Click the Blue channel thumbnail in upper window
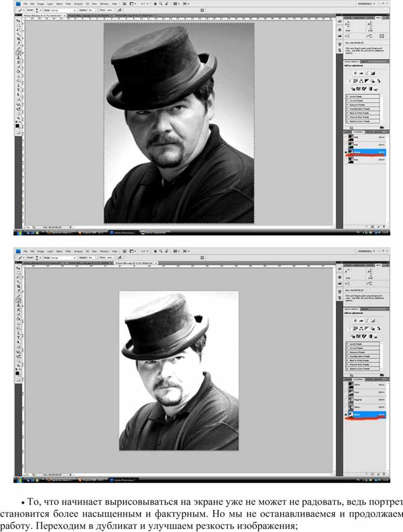 pos(351,159)
